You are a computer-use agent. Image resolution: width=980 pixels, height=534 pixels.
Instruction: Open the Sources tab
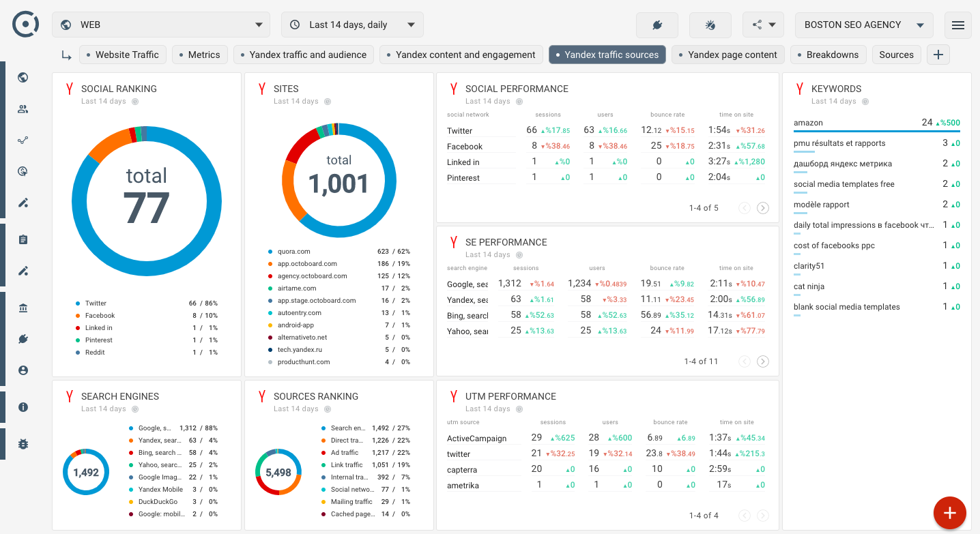point(897,55)
